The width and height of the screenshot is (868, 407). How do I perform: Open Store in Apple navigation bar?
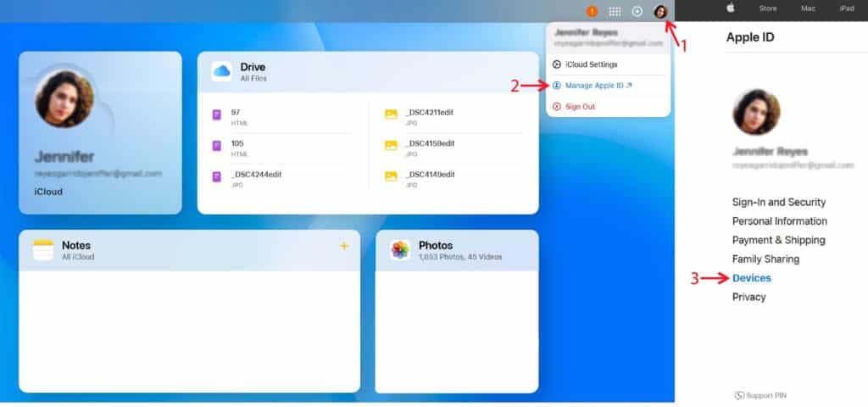click(767, 8)
